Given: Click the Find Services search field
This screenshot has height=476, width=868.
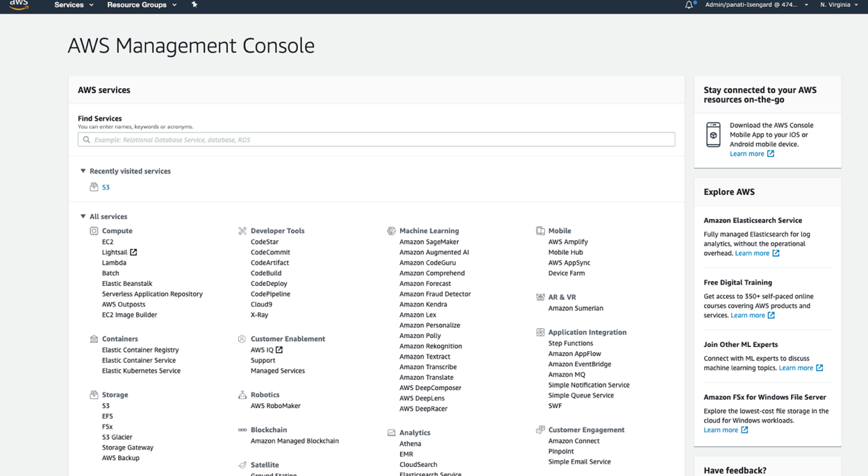Looking at the screenshot, I should pos(376,139).
